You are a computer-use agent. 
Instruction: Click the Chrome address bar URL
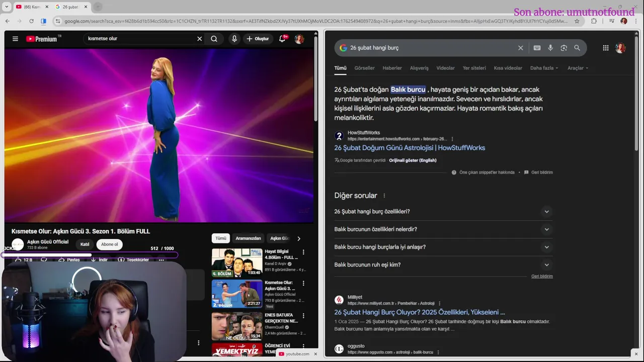tap(316, 21)
